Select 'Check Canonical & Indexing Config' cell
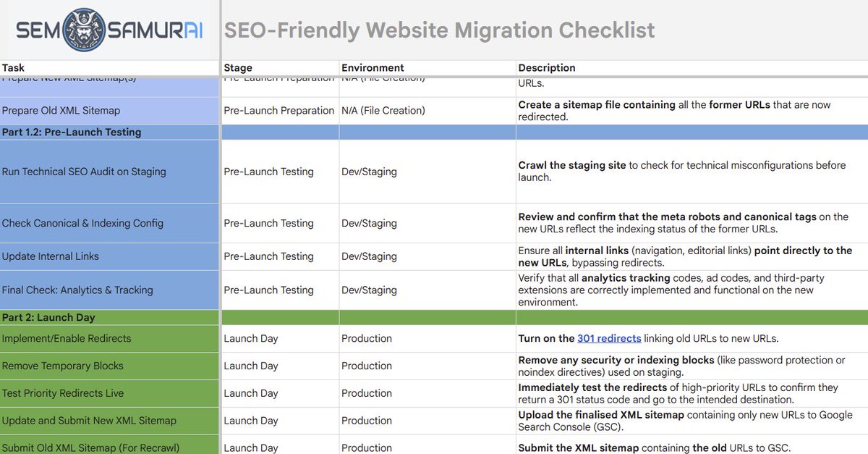The width and height of the screenshot is (868, 454). pos(110,223)
